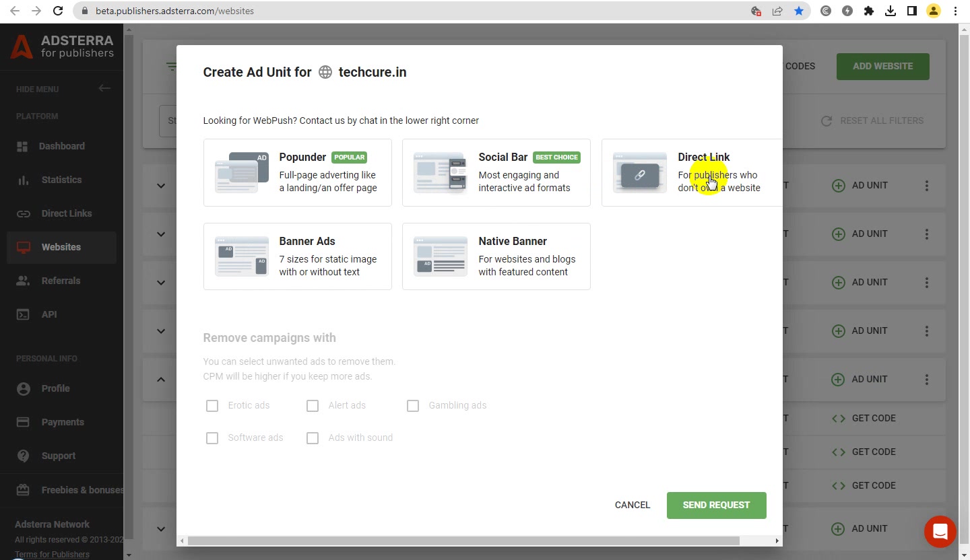Click the hide menu arrow icon

click(x=104, y=88)
